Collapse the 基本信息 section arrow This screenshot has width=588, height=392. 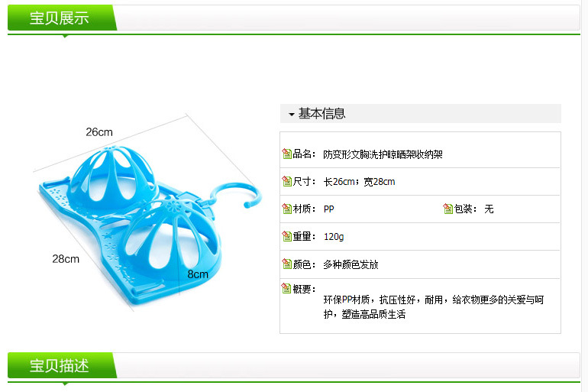tap(292, 114)
